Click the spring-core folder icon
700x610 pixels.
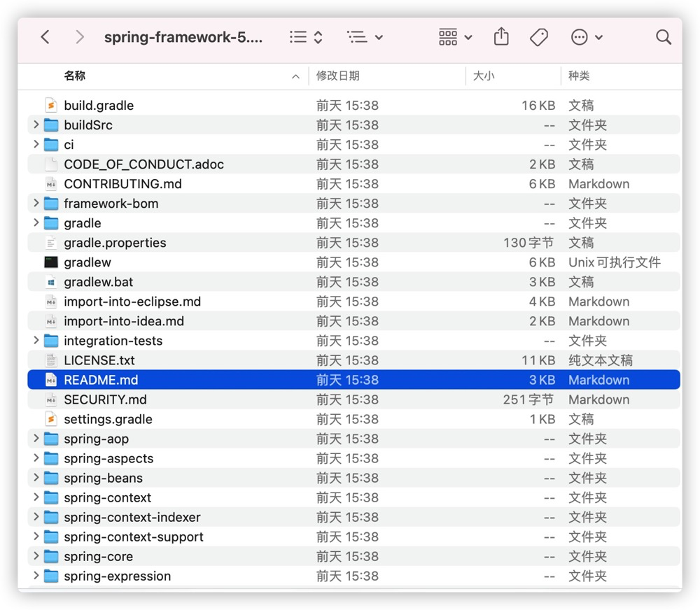[51, 557]
